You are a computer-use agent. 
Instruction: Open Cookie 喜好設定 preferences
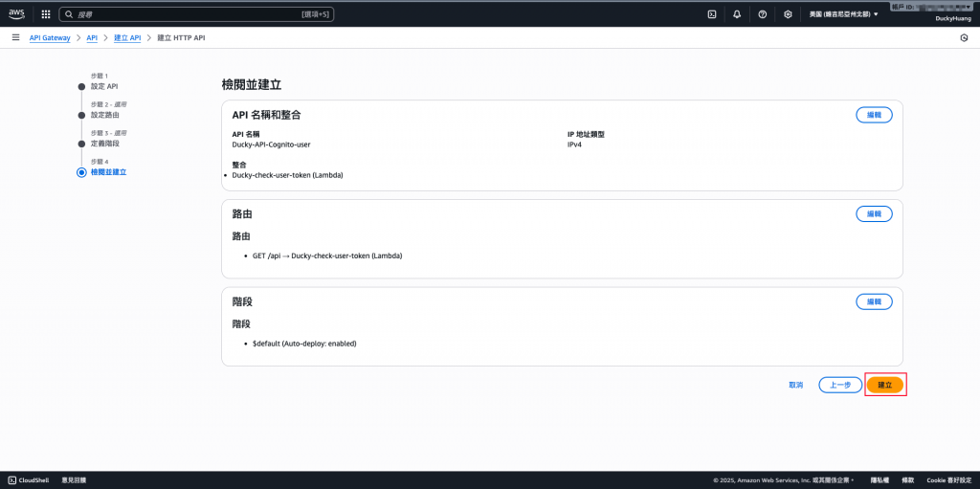948,480
